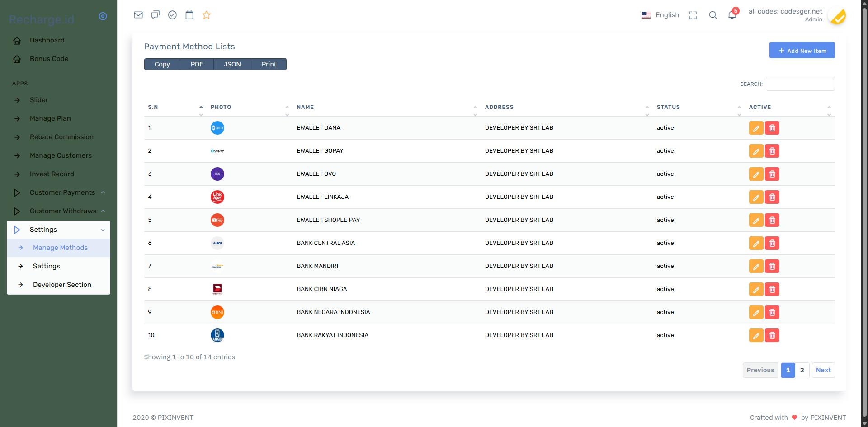Edit BANK CENTRAL ASIA row

click(756, 243)
